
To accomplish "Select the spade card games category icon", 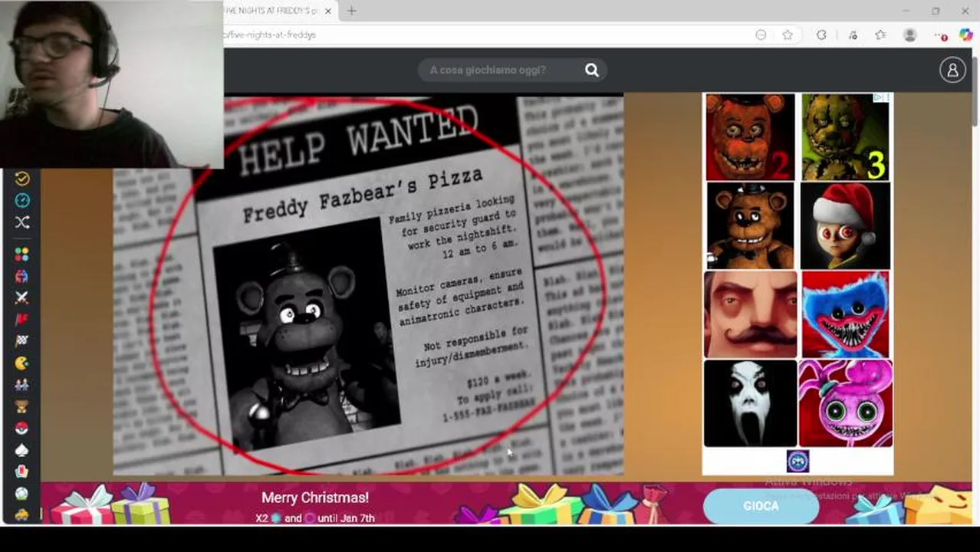I will click(21, 450).
